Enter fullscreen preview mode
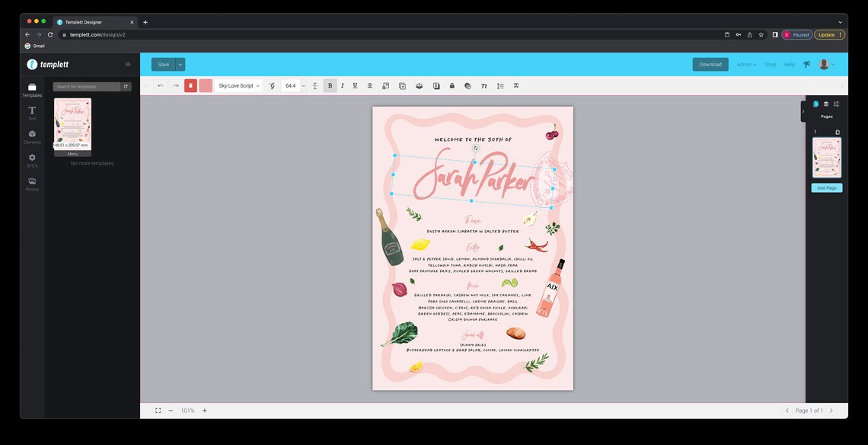 [158, 410]
